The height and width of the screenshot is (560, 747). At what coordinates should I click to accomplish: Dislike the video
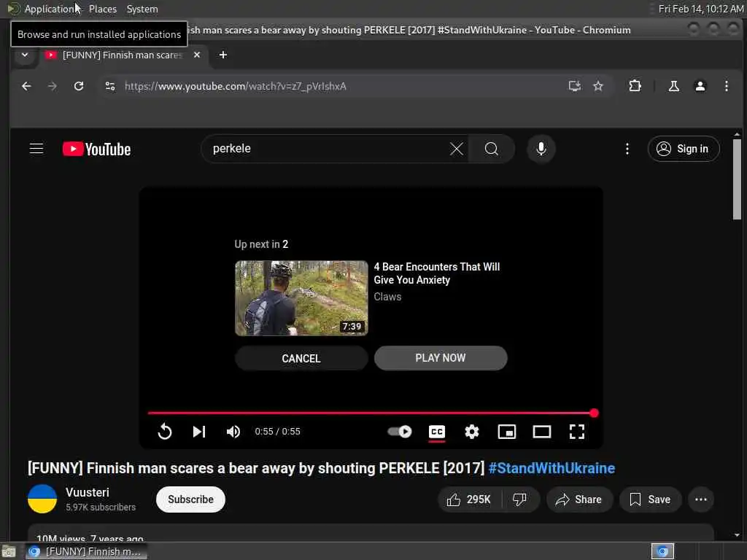point(519,499)
